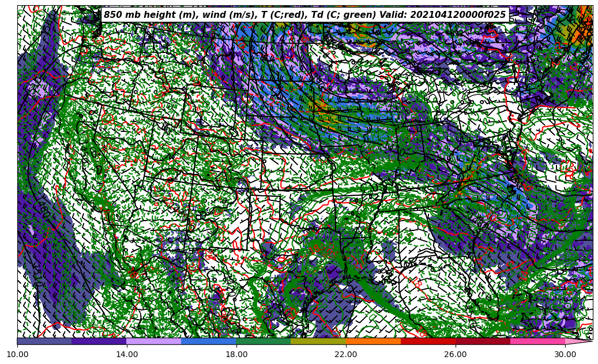Click the 22.00 colorbar tick label

pos(346,355)
